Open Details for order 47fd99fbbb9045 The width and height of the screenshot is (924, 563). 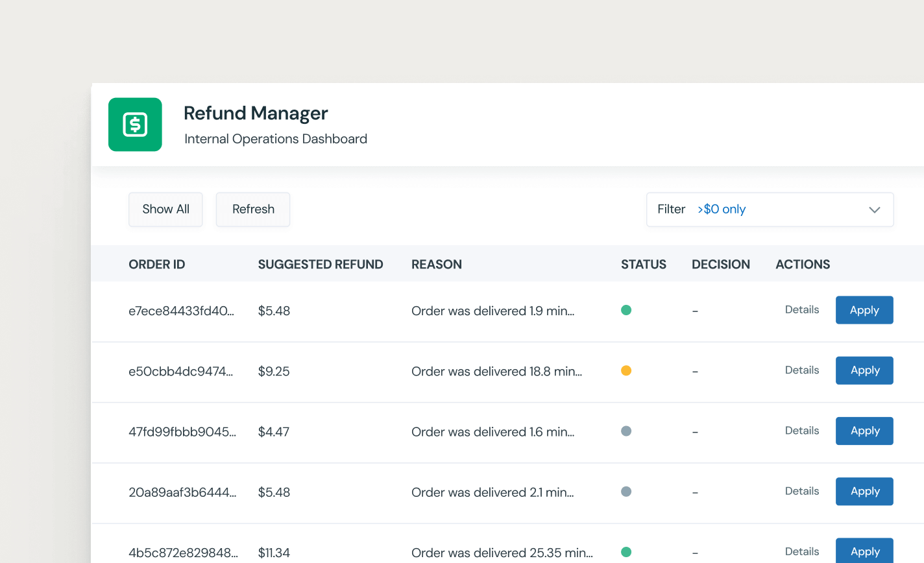[801, 430]
